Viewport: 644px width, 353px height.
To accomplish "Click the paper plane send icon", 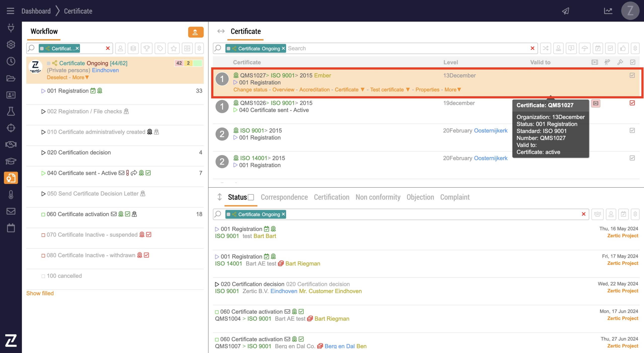I will (x=566, y=11).
